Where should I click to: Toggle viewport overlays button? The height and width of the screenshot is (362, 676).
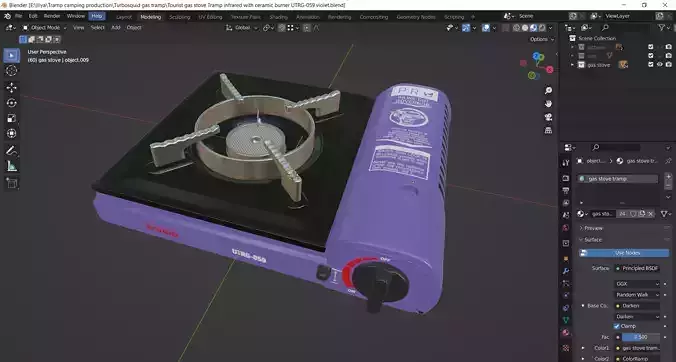point(486,28)
